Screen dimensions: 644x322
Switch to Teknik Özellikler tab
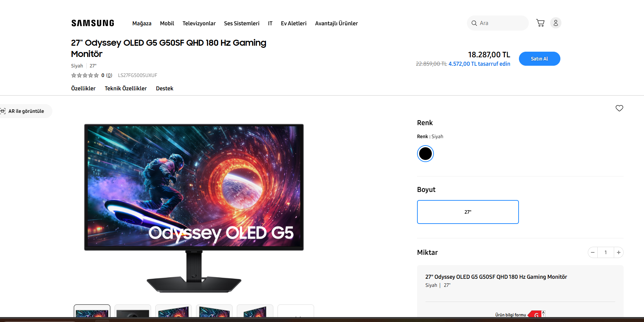point(126,88)
